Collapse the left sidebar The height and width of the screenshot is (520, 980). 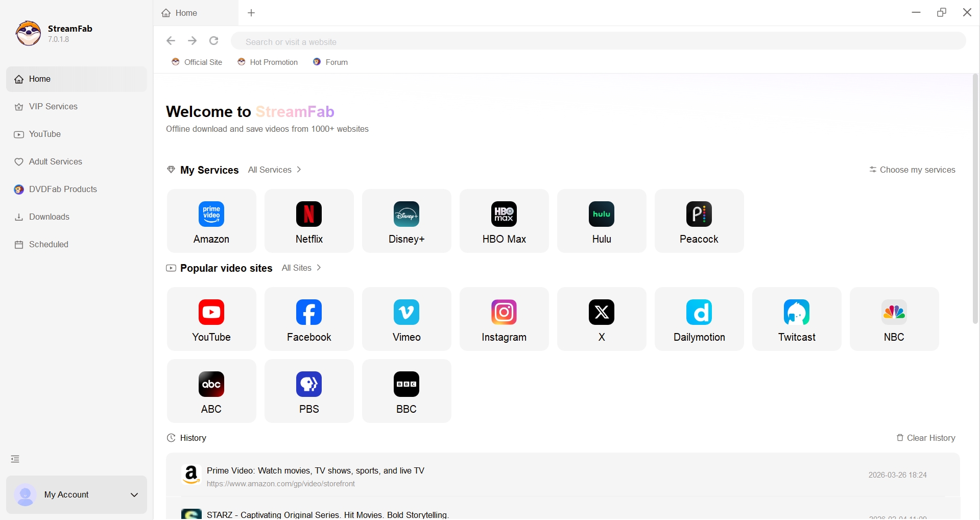point(15,458)
